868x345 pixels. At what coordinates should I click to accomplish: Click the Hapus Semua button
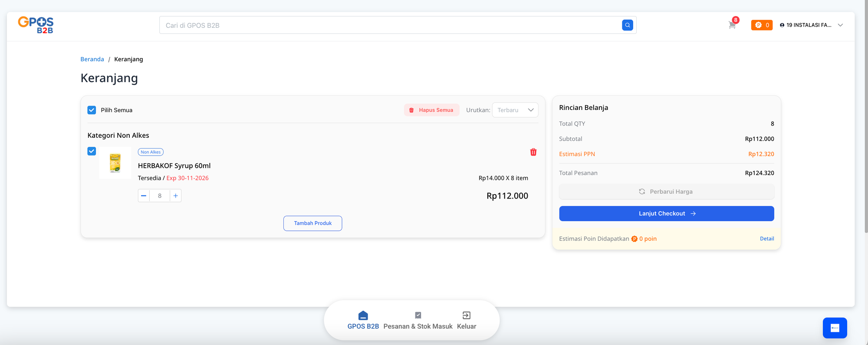click(x=431, y=110)
